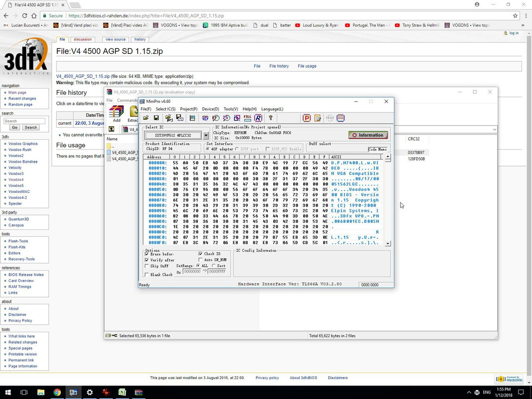Click the Open Project (prj) icon
Image resolution: width=532 pixels, height=399 pixels.
click(169, 118)
